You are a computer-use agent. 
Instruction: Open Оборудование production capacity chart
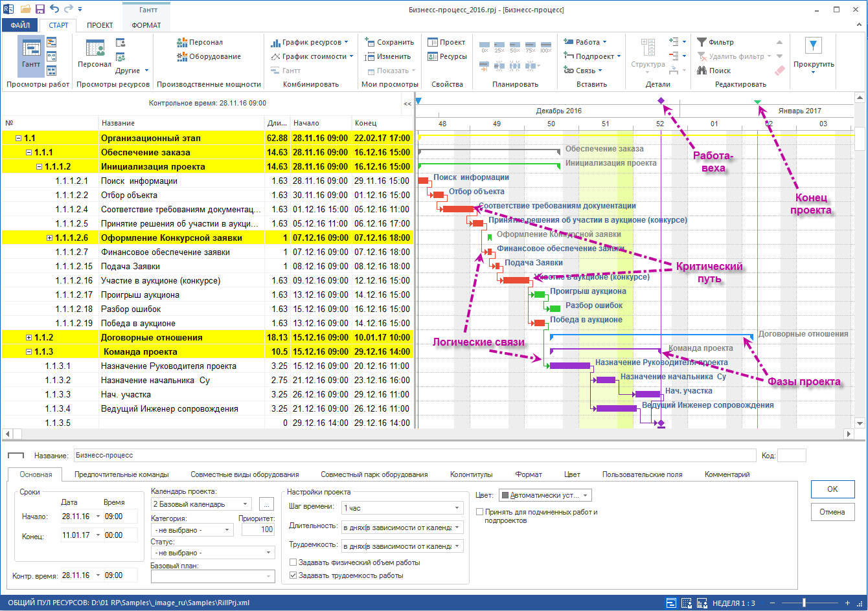pyautogui.click(x=209, y=56)
